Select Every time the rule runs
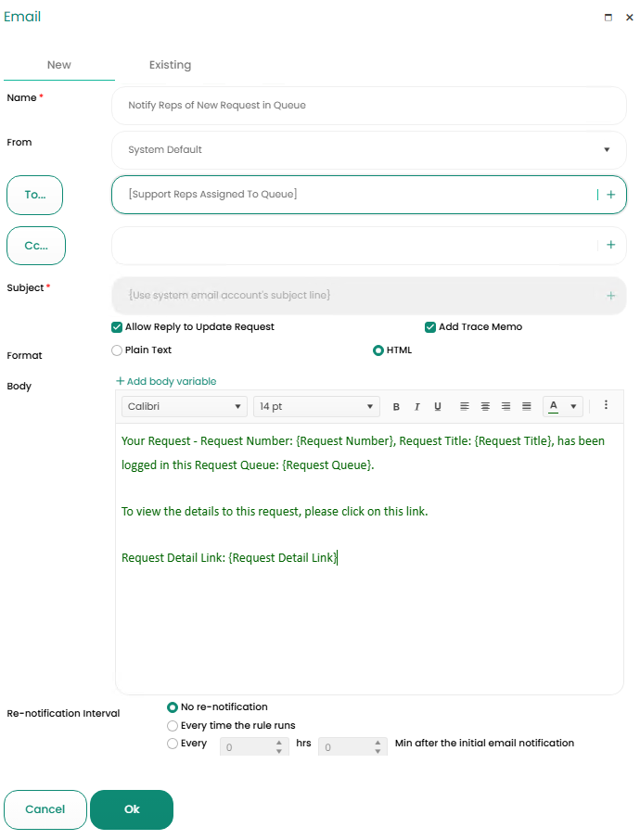640x840 pixels. [173, 726]
